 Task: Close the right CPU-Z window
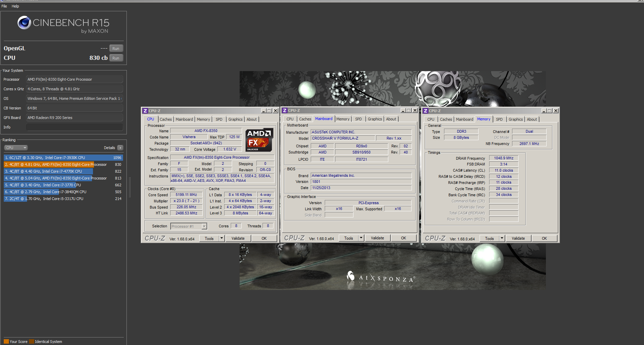(x=555, y=111)
